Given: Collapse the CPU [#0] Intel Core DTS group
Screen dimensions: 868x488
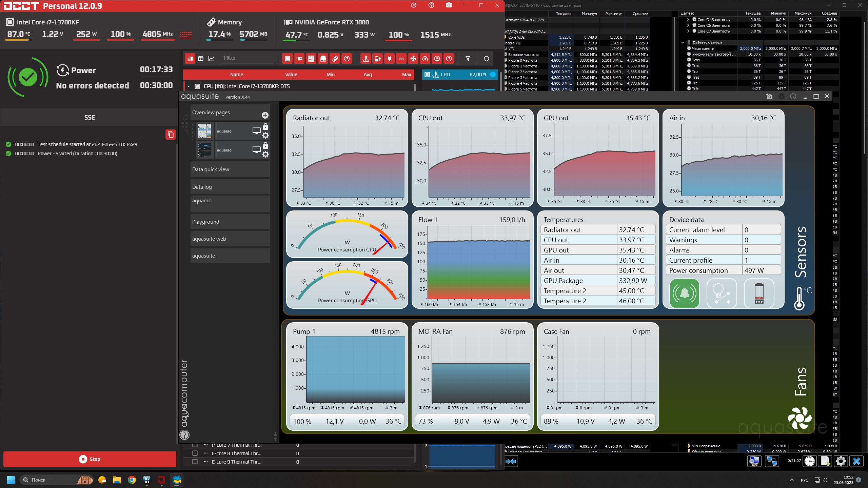Looking at the screenshot, I should pos(189,86).
